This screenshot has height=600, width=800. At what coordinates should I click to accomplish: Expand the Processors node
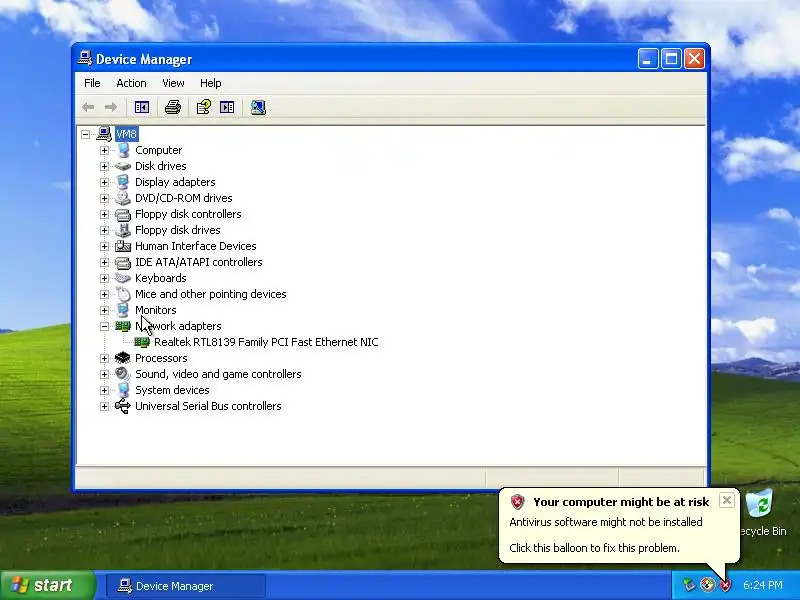(105, 358)
